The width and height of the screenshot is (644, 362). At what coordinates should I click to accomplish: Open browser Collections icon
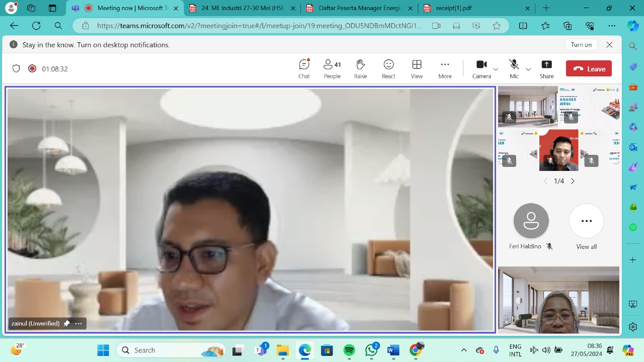click(568, 26)
